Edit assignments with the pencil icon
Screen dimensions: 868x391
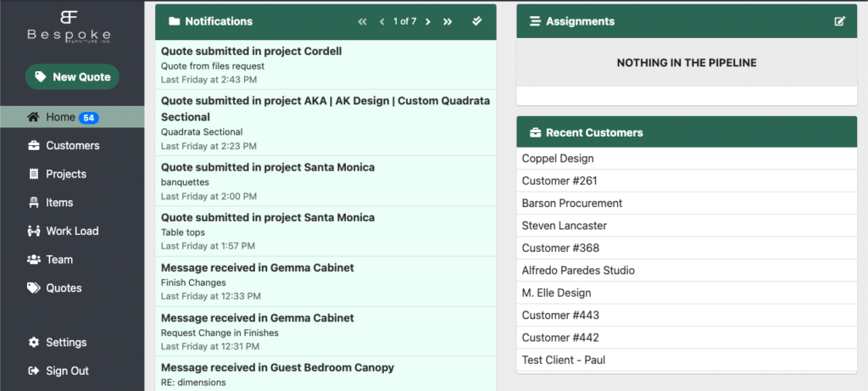pyautogui.click(x=840, y=21)
